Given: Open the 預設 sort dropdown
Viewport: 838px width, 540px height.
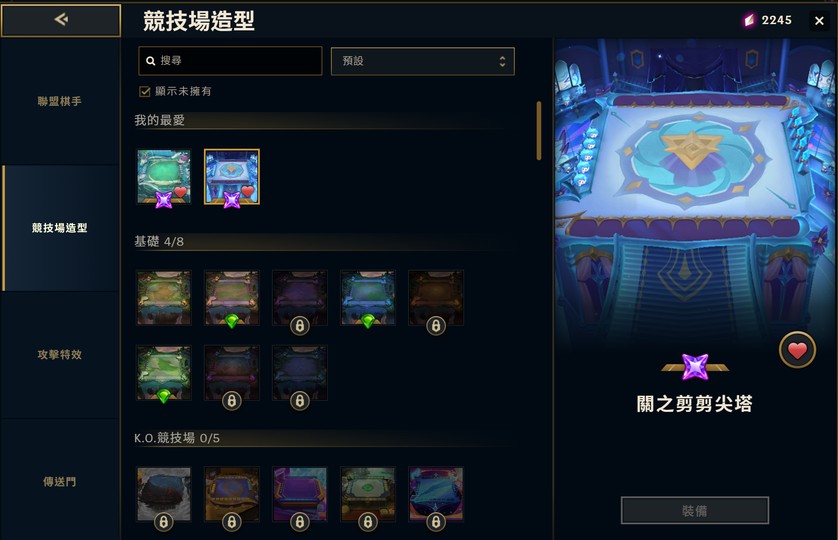Looking at the screenshot, I should [423, 61].
